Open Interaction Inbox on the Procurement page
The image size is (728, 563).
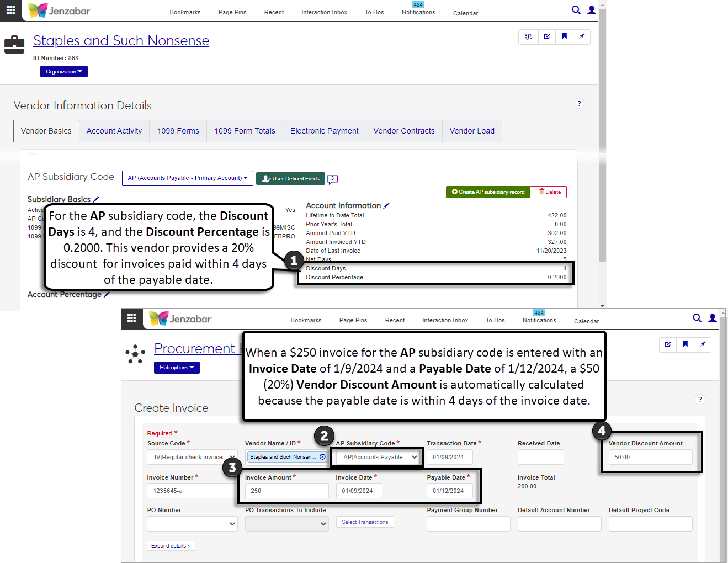445,320
